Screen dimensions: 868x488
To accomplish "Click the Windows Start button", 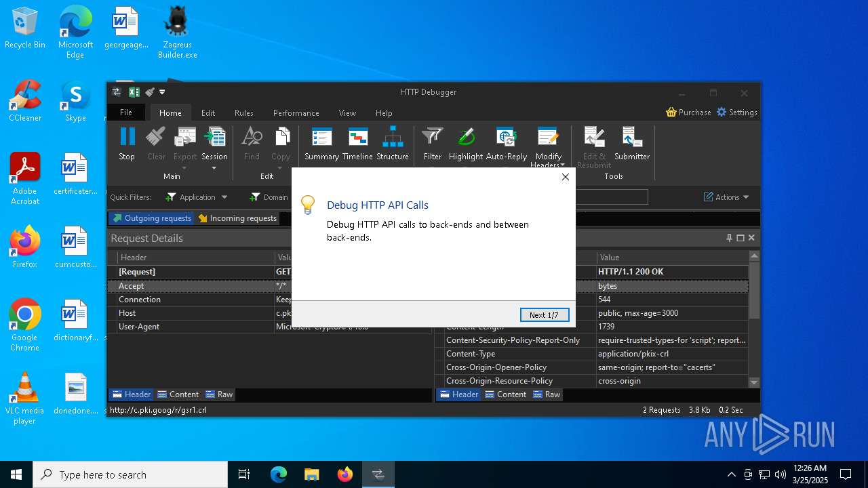I will pos(16,474).
